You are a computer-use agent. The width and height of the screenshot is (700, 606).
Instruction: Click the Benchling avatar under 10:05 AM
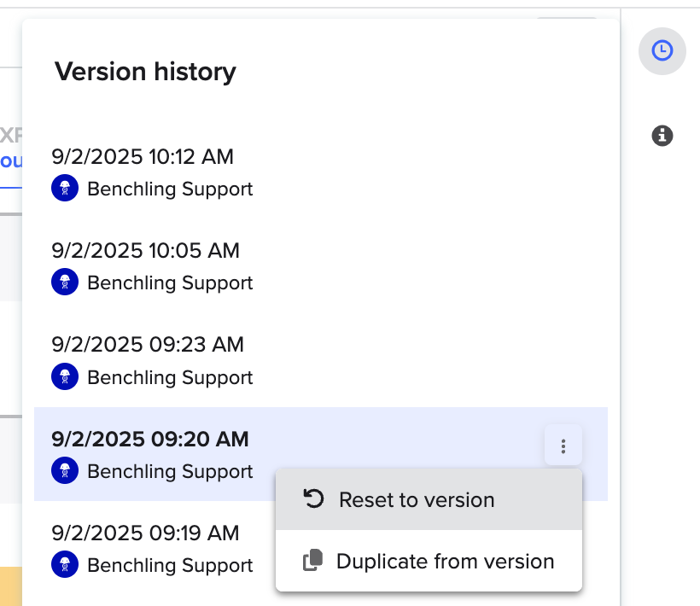(x=65, y=282)
